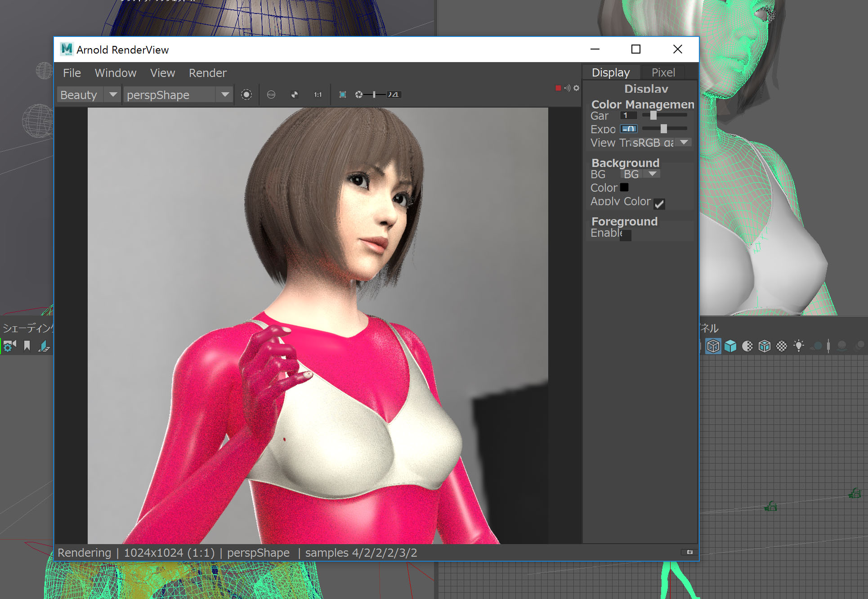Stop the render with the red button
868x599 pixels.
coord(558,88)
